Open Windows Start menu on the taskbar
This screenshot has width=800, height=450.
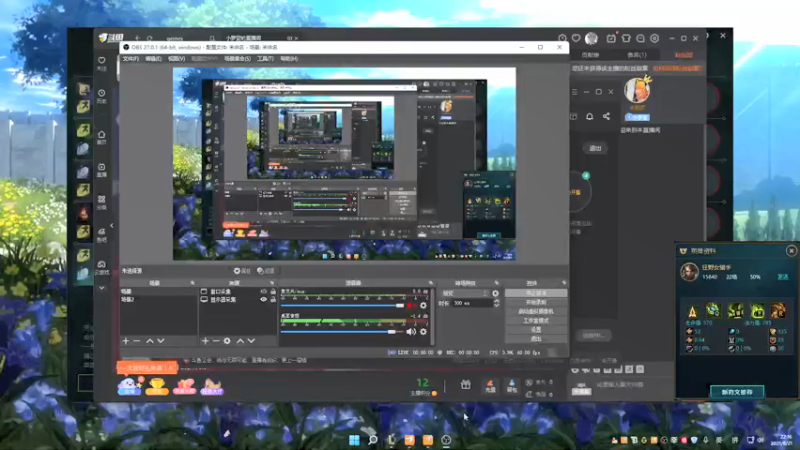(x=354, y=439)
